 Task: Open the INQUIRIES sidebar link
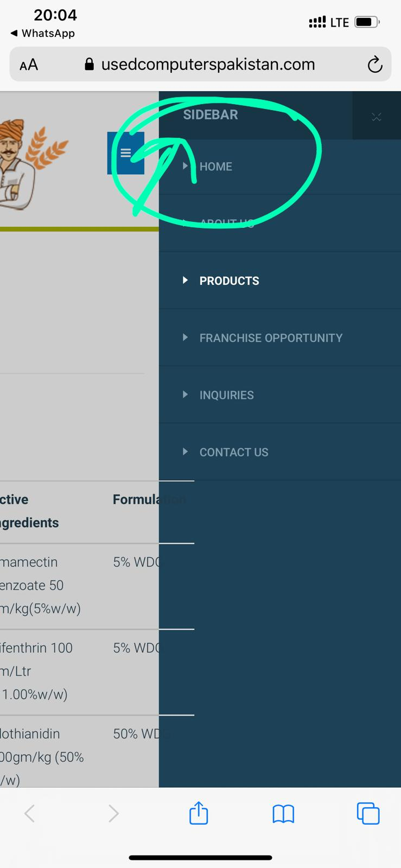point(226,395)
